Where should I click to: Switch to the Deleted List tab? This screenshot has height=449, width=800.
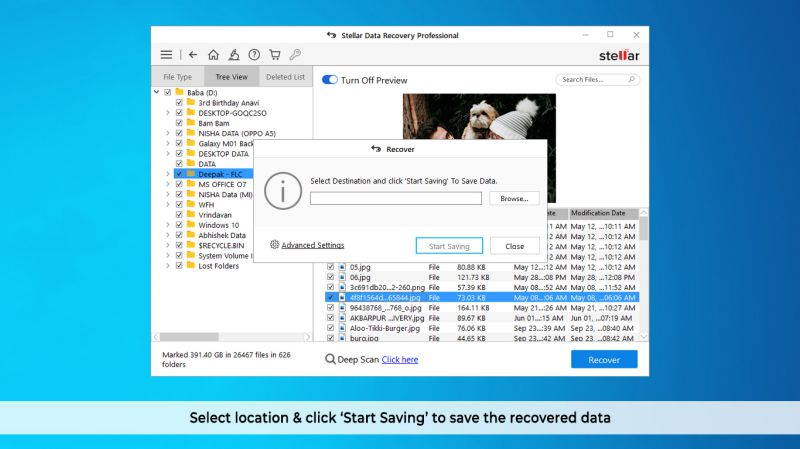pyautogui.click(x=285, y=77)
